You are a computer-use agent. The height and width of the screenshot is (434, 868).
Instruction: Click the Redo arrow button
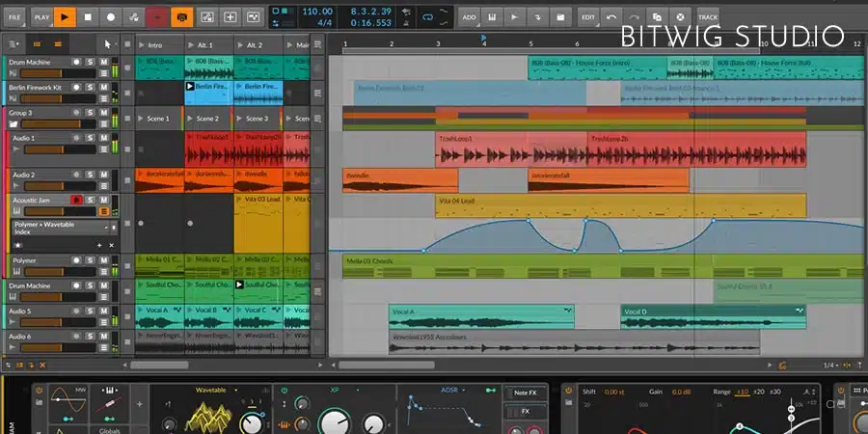635,17
